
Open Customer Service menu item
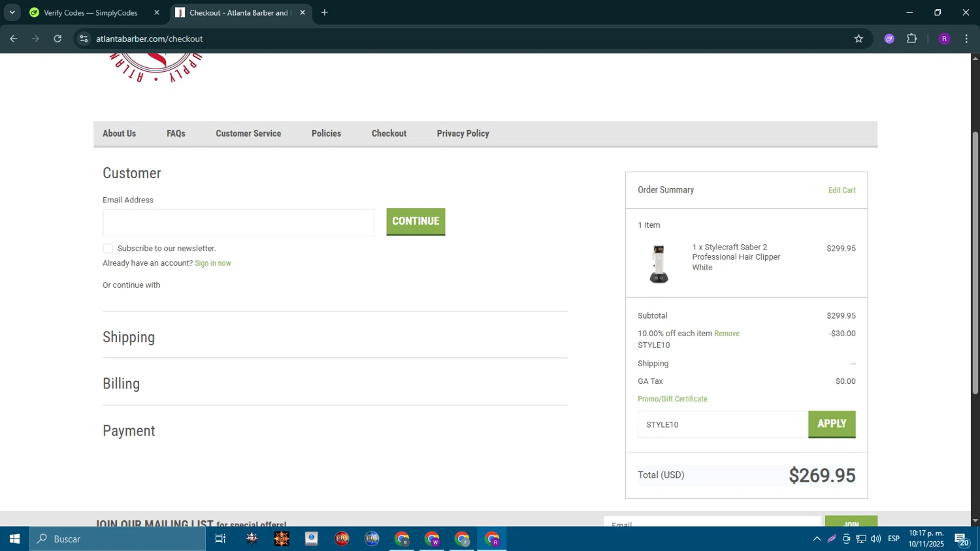tap(248, 133)
